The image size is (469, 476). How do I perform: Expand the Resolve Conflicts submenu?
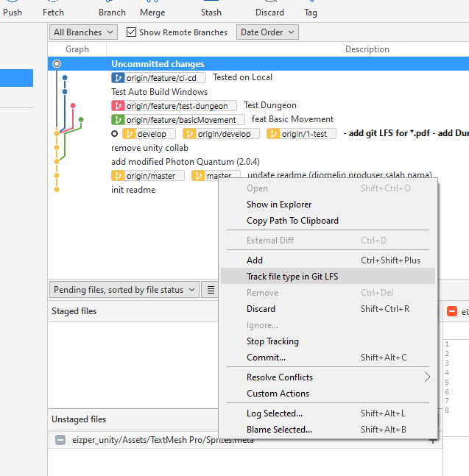tap(280, 377)
